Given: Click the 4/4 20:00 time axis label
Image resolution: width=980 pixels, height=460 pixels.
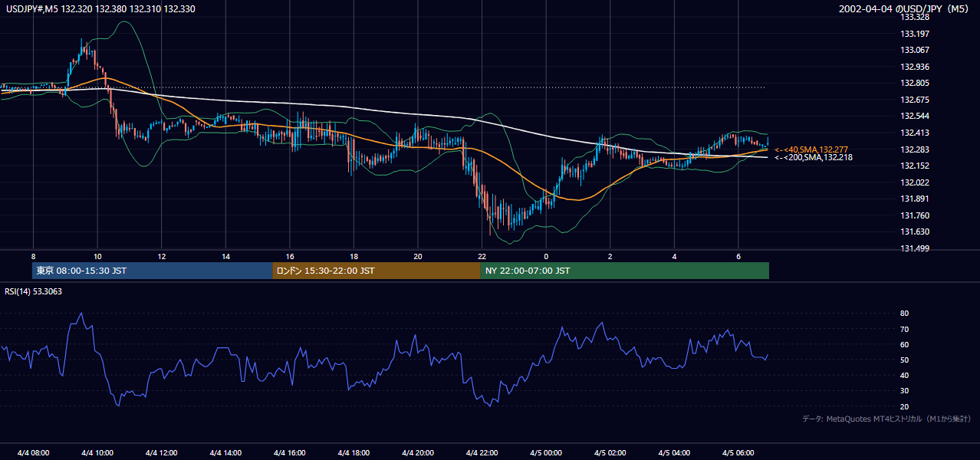Looking at the screenshot, I should pos(418,452).
